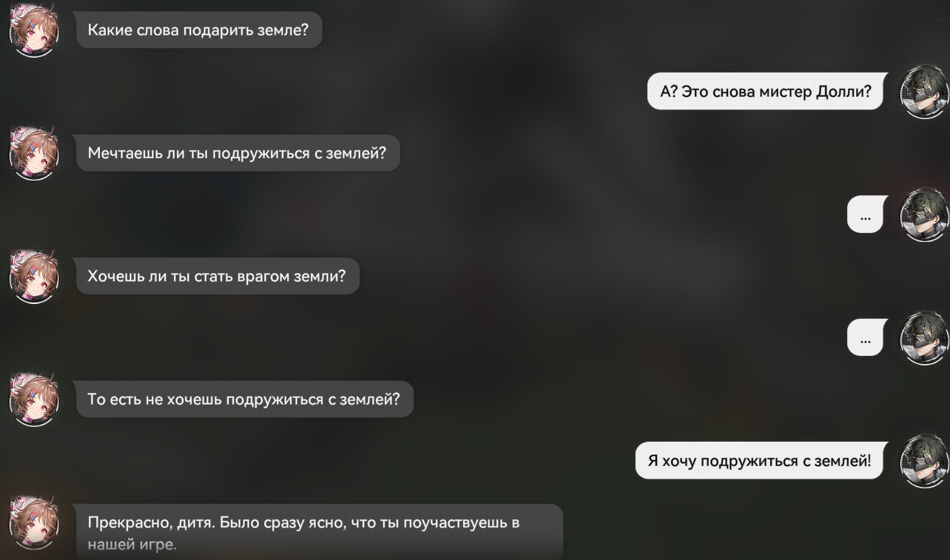Select the message "Какие слова подарить земле?"
The image size is (950, 560).
coord(199,30)
